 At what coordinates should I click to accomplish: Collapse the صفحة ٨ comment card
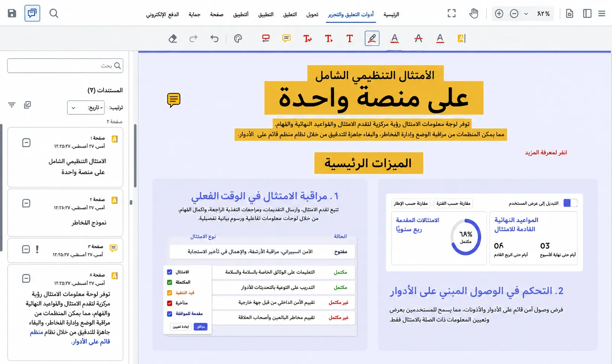[26, 279]
